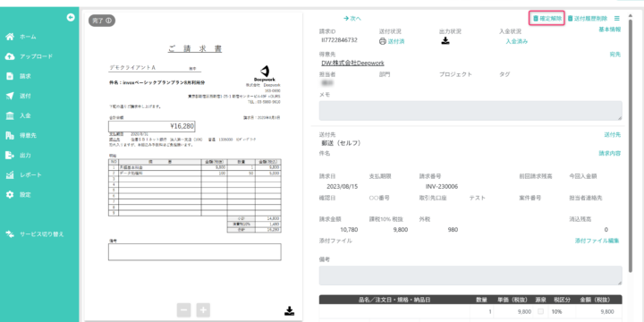Zoom out the invoice preview
Image resolution: width=644 pixels, height=322 pixels.
click(184, 310)
